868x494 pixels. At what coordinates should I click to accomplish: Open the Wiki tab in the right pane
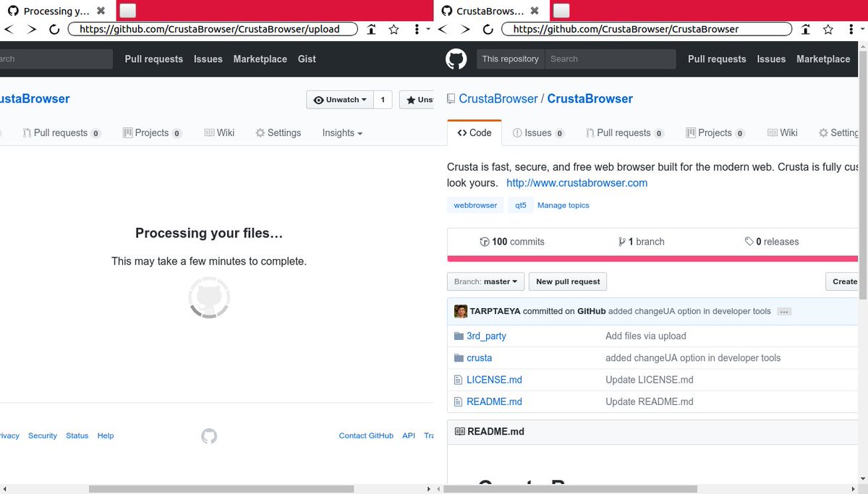(x=783, y=133)
